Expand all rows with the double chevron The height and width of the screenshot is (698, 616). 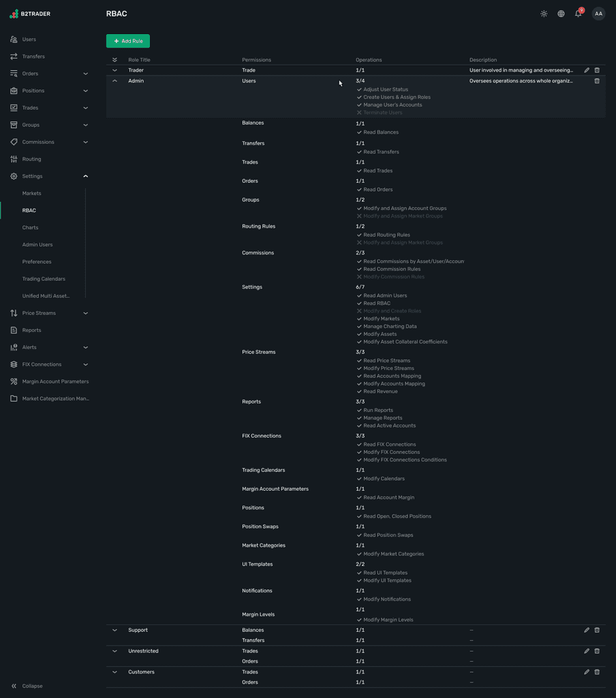[x=115, y=60]
